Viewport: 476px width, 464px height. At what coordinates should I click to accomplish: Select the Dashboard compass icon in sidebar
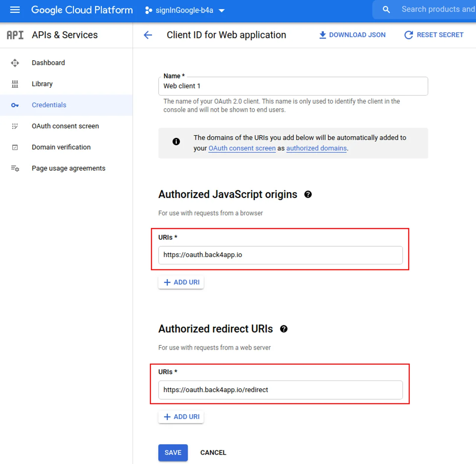pyautogui.click(x=15, y=63)
